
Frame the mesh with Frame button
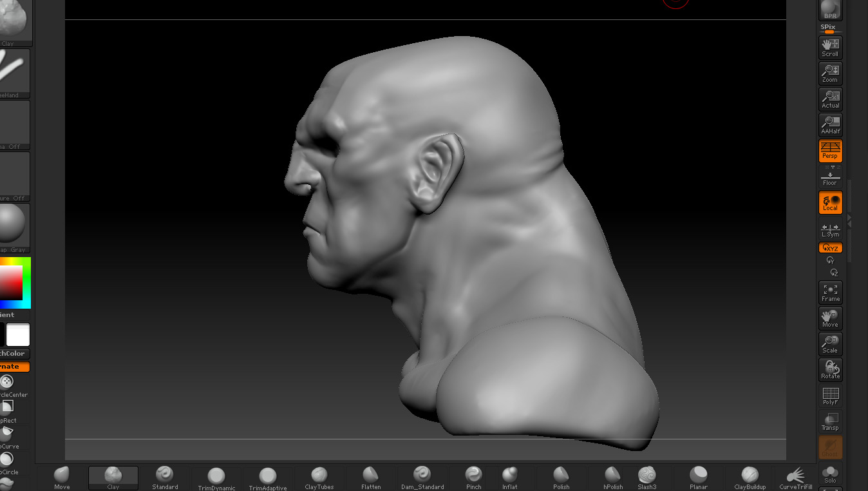point(831,292)
